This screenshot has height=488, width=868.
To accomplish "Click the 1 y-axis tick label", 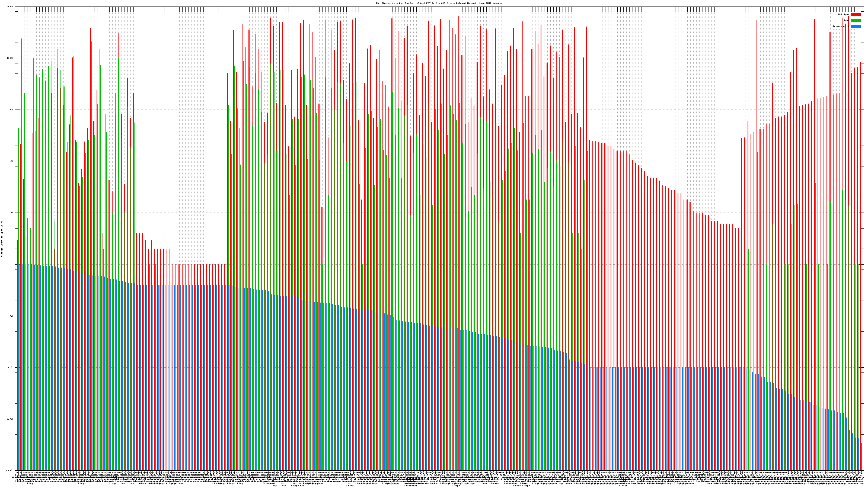I will 13,264.
